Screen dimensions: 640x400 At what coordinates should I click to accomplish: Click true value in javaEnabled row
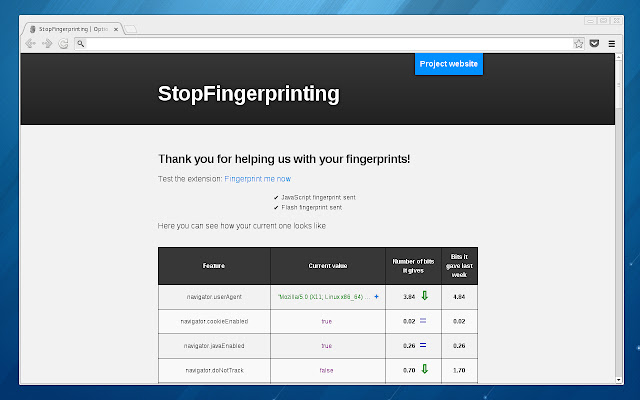327,346
